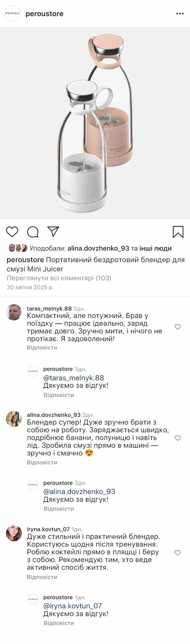Viewport: 190px width, 644px height.
Task: View iryna.kovtun_07's profile avatar
Action: (14, 533)
